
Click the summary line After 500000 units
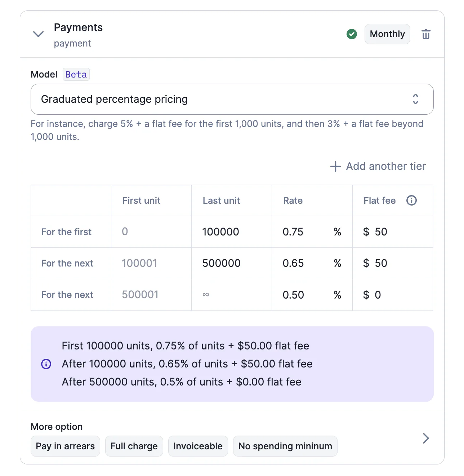182,382
